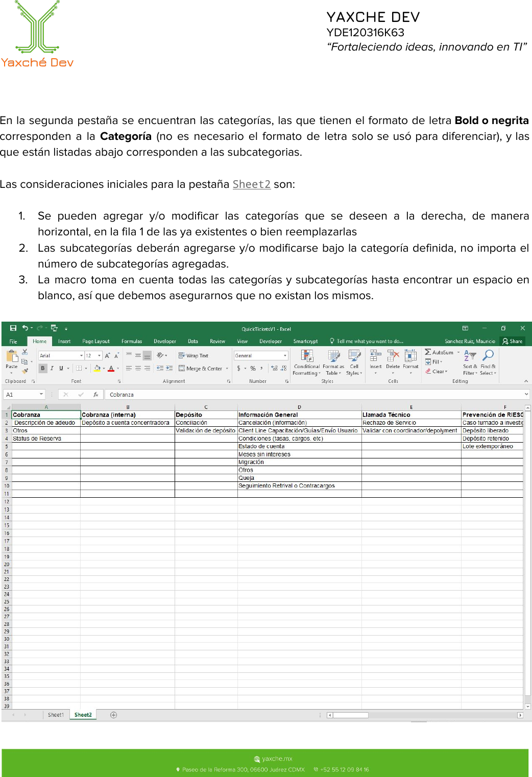The width and height of the screenshot is (532, 777).
Task: Collapse the ribbon with chevron arrow
Action: click(x=526, y=381)
